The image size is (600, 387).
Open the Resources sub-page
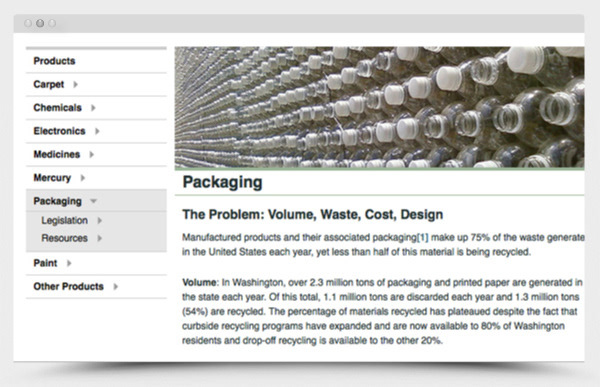click(65, 238)
